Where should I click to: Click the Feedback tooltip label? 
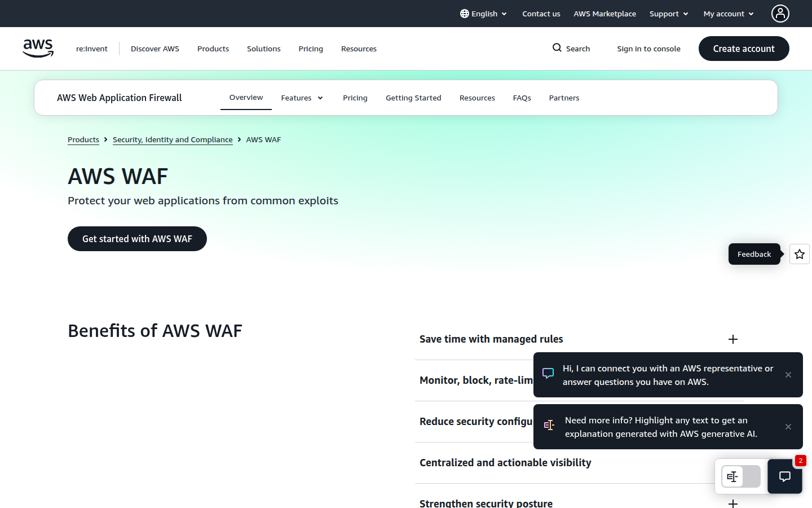[x=754, y=254]
